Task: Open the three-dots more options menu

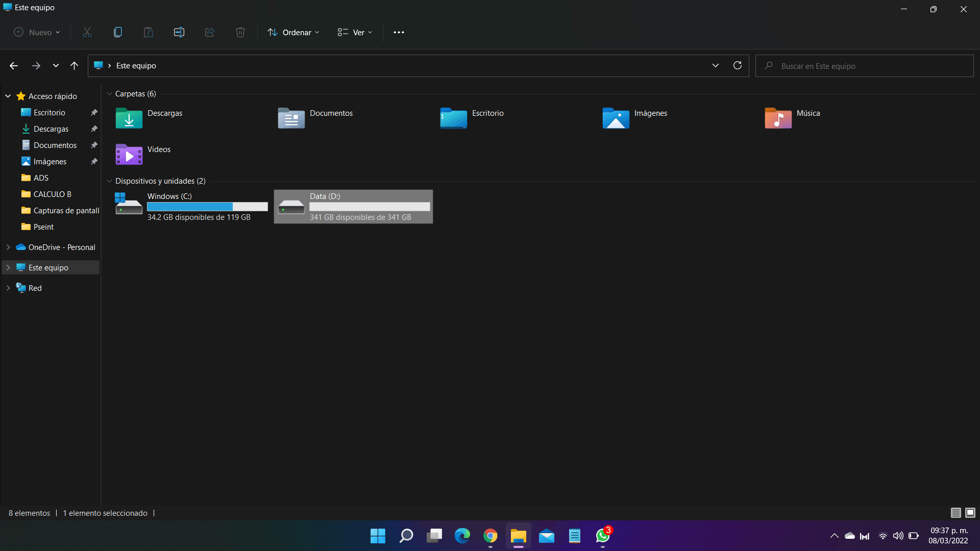Action: pos(399,32)
